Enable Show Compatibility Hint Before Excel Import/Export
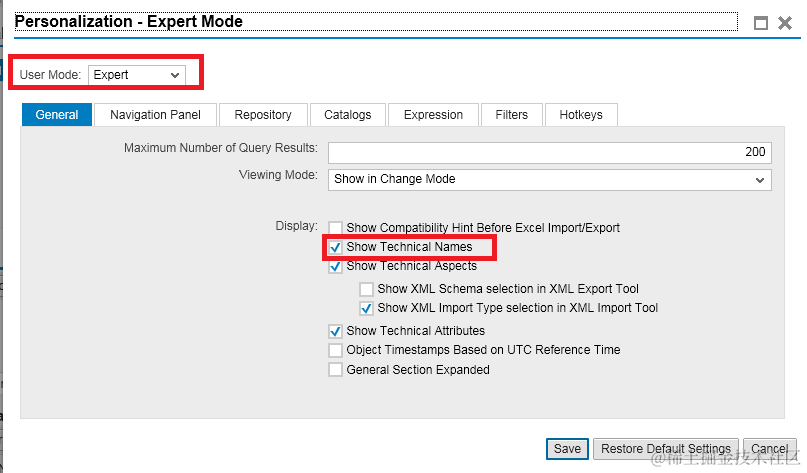The height and width of the screenshot is (473, 807). [x=336, y=228]
